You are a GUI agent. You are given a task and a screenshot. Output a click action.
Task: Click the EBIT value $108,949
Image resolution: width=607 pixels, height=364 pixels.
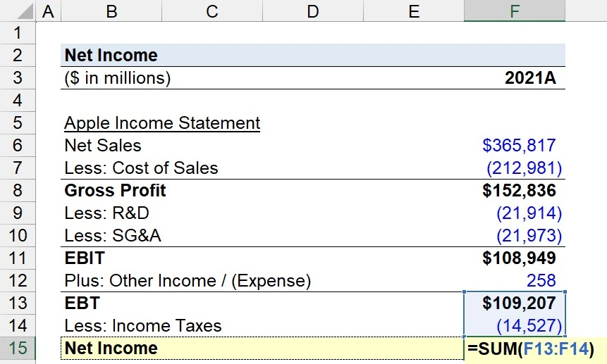pyautogui.click(x=519, y=258)
